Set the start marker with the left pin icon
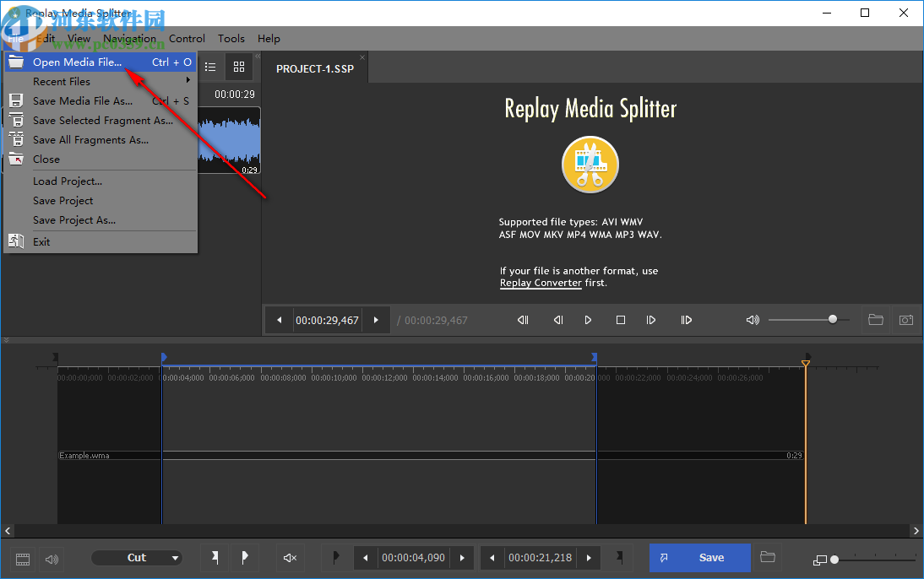The height and width of the screenshot is (579, 924). pos(214,558)
